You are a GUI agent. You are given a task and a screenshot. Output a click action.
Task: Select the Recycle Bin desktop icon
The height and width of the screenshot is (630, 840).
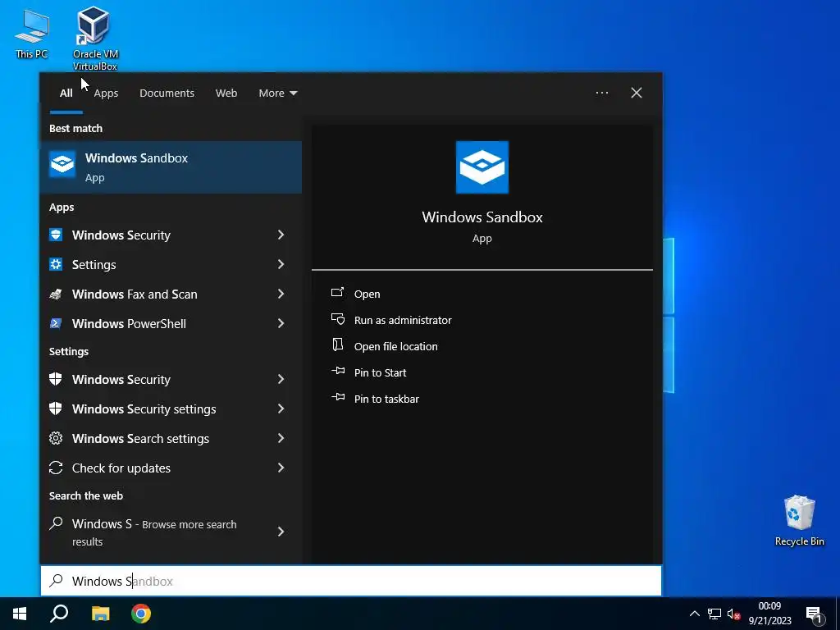tap(799, 521)
